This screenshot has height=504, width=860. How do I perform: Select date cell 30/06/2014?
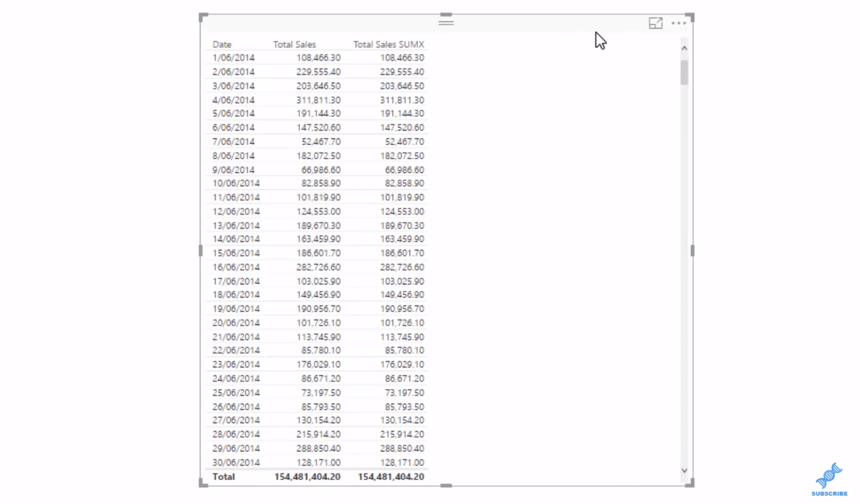236,462
